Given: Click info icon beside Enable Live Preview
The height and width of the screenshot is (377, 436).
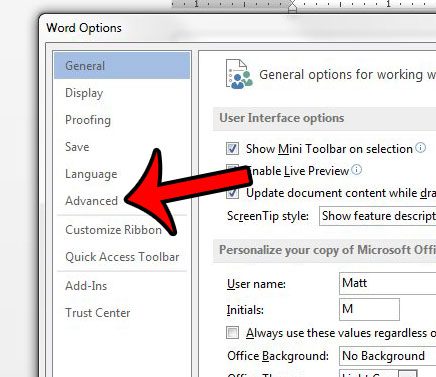Looking at the screenshot, I should click(x=357, y=170).
